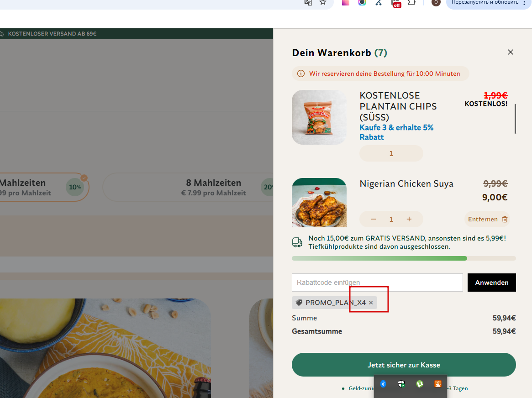532x398 pixels.
Task: Open Windows Security shield tray icon
Action: 401,384
